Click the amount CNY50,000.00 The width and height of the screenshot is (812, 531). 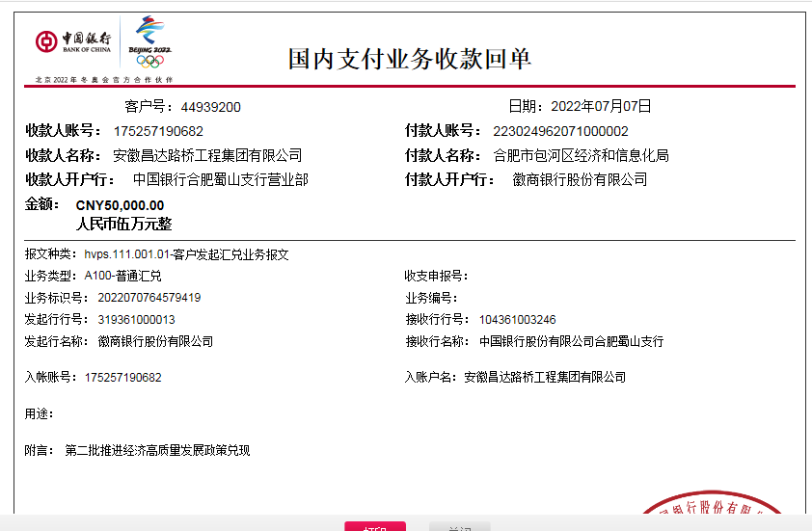120,205
